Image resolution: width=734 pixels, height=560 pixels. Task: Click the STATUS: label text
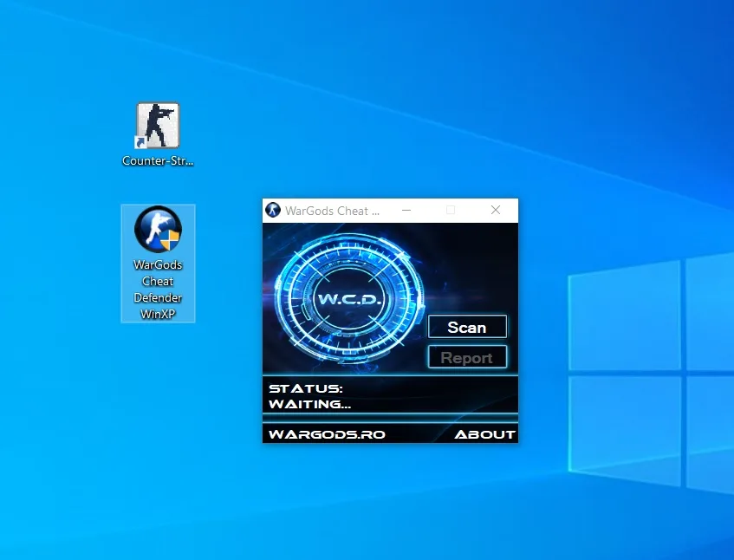306,388
